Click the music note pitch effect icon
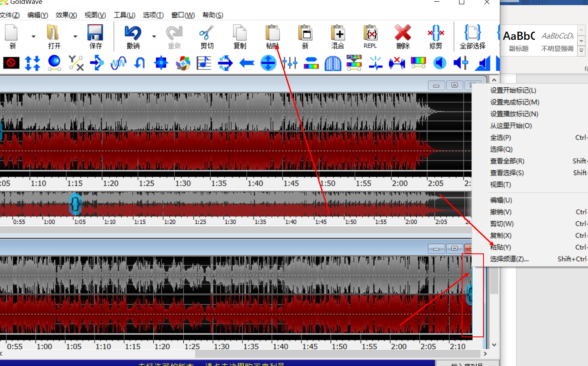This screenshot has width=588, height=366. 204,63
